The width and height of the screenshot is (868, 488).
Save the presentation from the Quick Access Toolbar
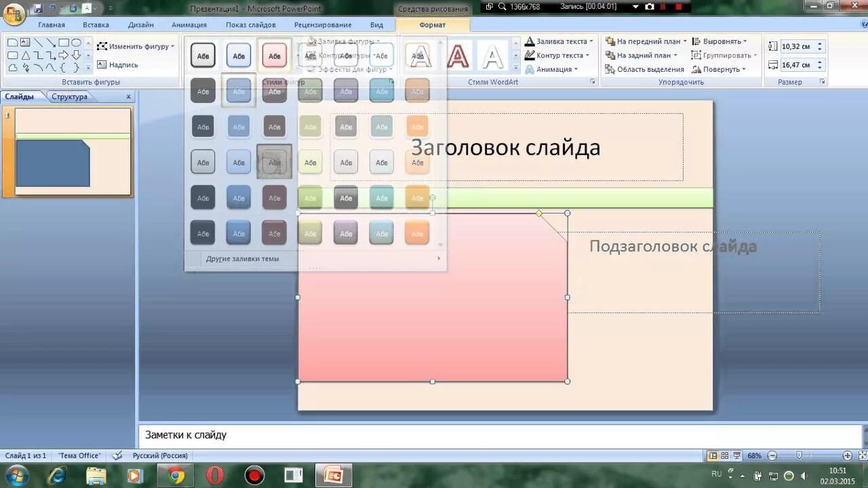tap(37, 8)
